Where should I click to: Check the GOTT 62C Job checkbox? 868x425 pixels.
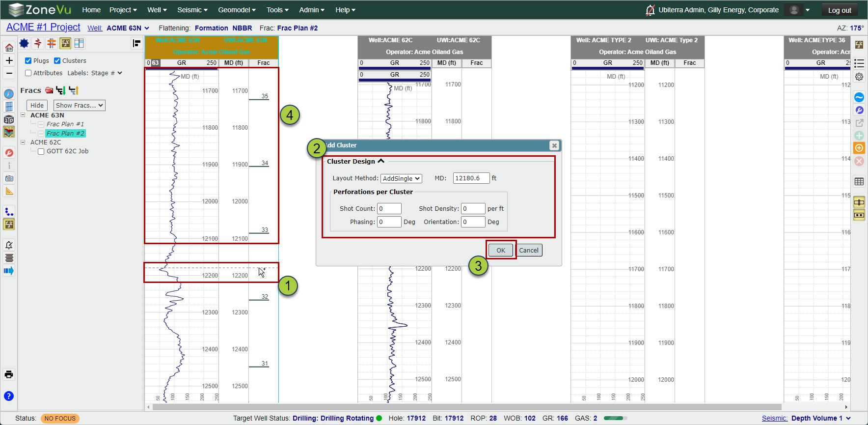[41, 151]
